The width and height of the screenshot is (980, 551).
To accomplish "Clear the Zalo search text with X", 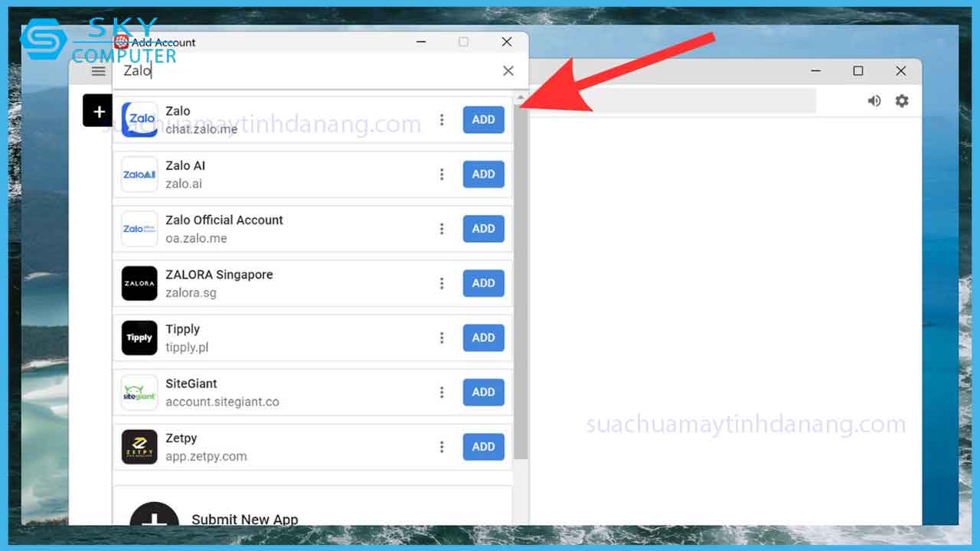I will (x=508, y=70).
